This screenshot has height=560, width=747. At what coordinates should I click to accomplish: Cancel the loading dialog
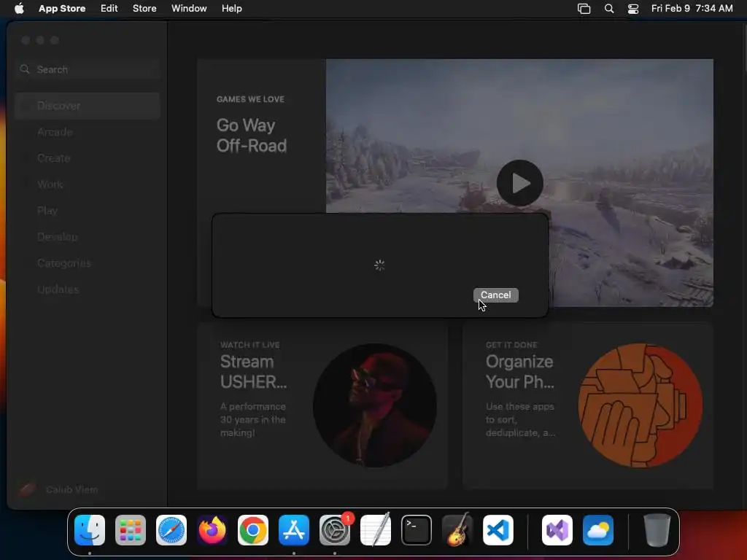pyautogui.click(x=495, y=295)
